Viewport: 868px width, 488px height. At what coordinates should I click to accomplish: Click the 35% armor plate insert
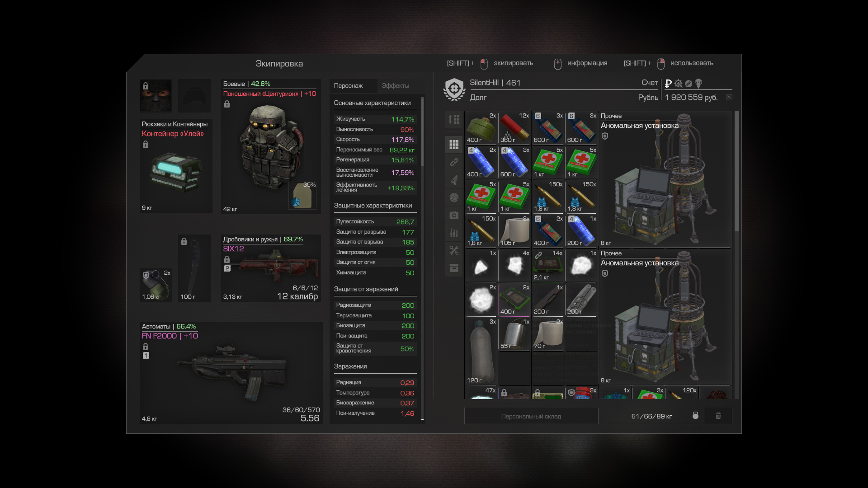click(302, 195)
